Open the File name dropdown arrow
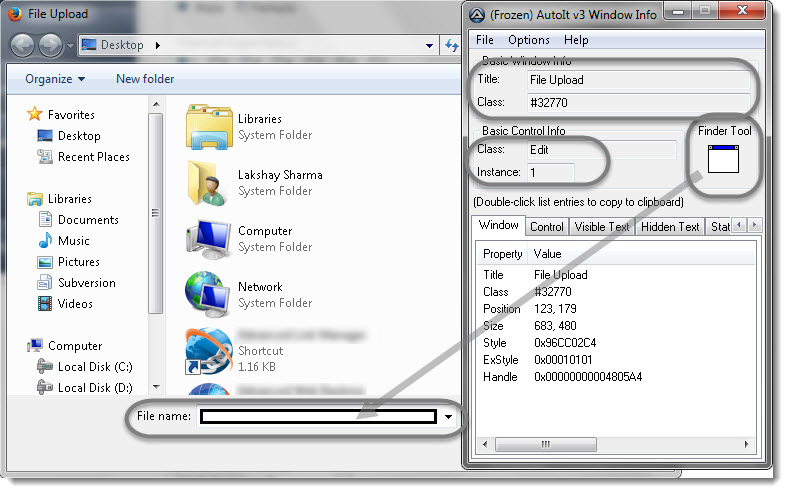This screenshot has width=788, height=493. tap(449, 417)
